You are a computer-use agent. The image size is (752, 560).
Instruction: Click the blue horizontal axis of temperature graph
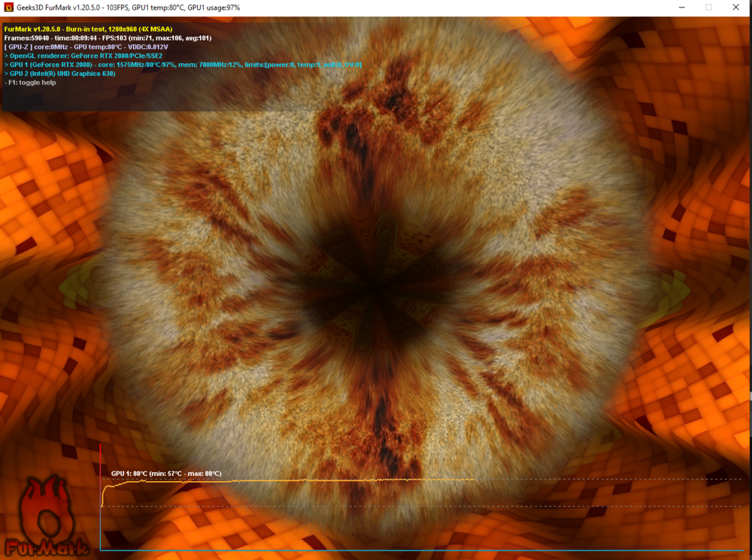click(421, 550)
